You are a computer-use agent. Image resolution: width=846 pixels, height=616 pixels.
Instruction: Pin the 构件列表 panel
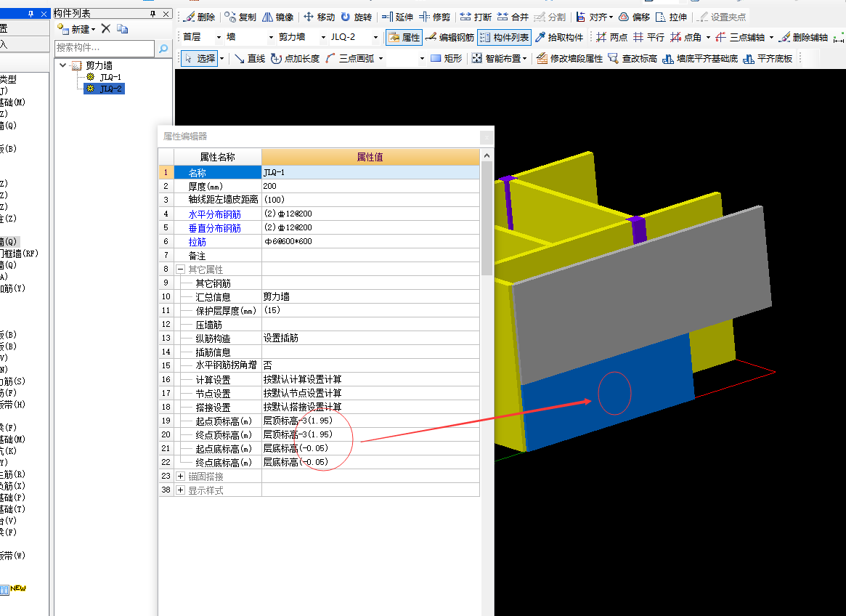(152, 14)
